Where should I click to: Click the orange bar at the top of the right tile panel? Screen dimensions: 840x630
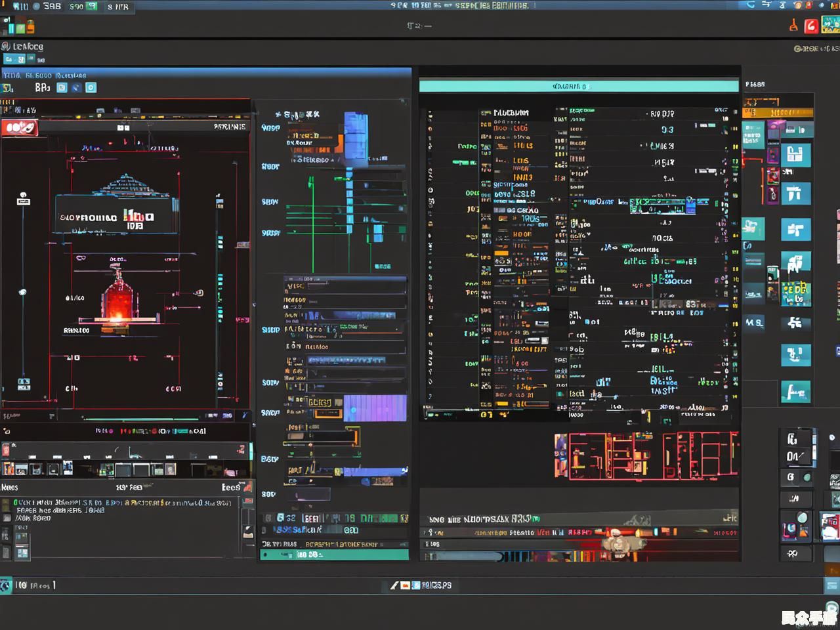[x=778, y=112]
